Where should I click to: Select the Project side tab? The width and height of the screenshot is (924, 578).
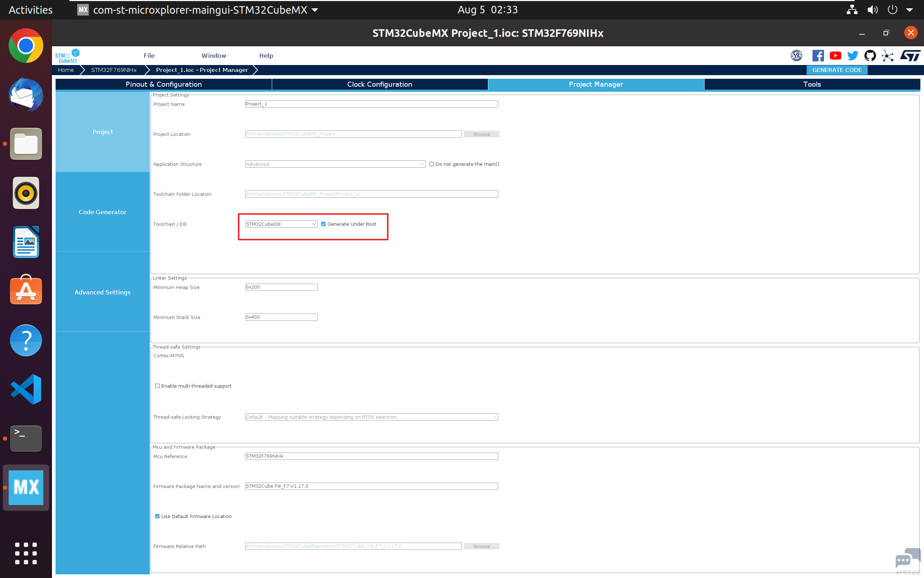click(103, 132)
